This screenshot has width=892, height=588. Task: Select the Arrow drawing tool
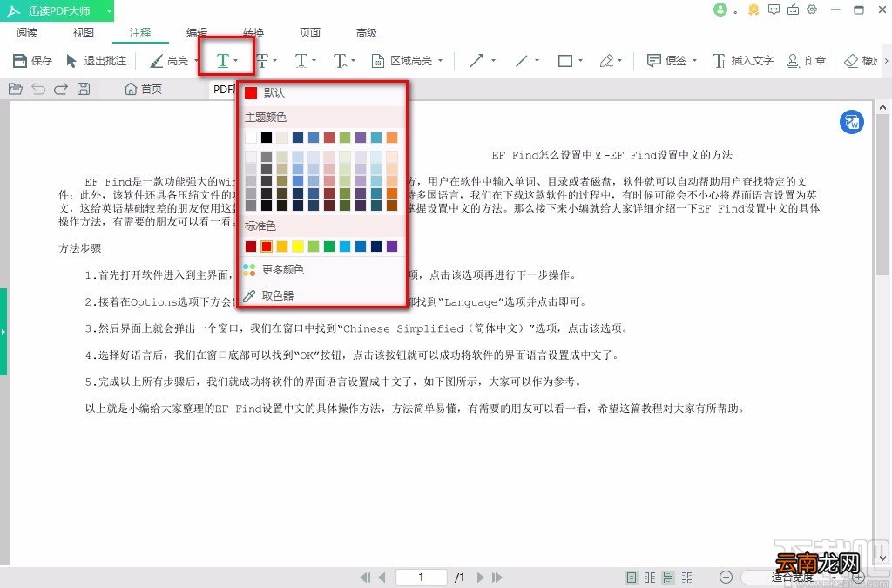pyautogui.click(x=476, y=60)
